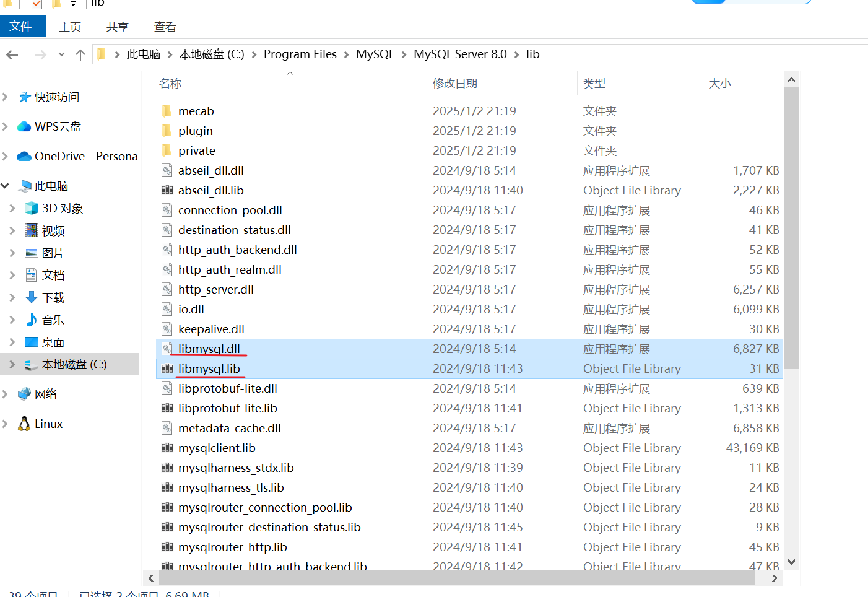868x597 pixels.
Task: Open the 文件 menu
Action: [x=23, y=26]
